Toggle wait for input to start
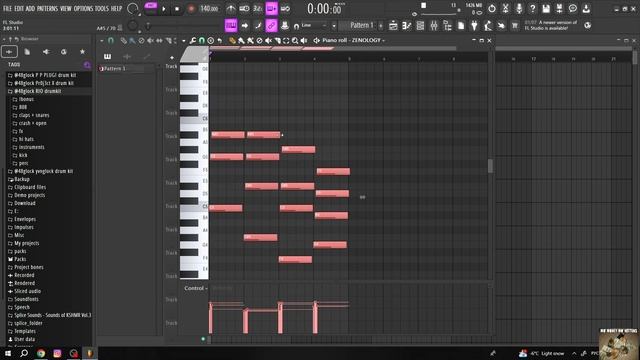 click(244, 8)
